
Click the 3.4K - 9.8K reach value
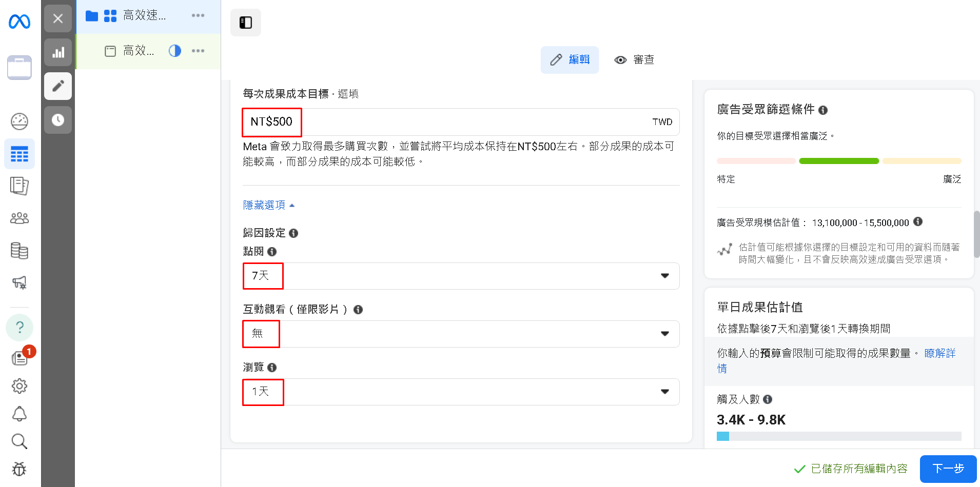751,420
